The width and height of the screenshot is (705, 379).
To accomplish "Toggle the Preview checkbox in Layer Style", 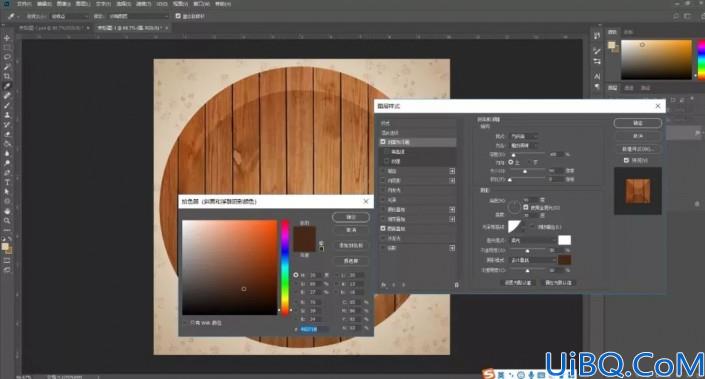I will [626, 160].
